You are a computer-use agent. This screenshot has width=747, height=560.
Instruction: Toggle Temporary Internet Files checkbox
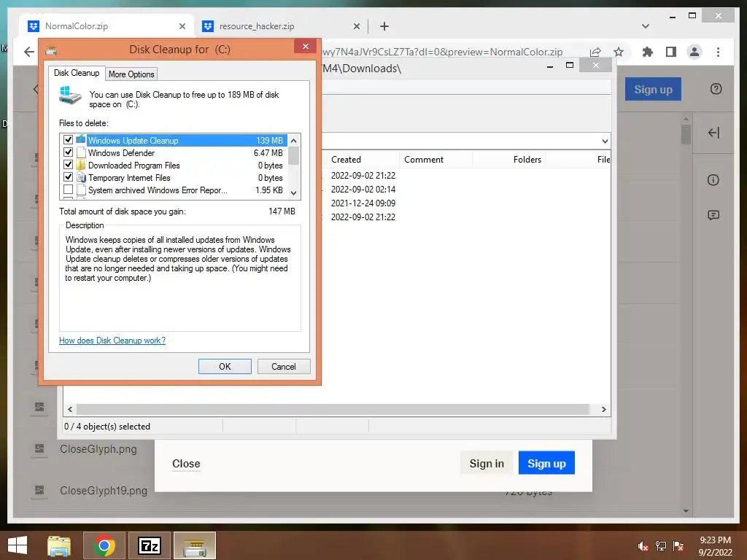[x=68, y=177]
